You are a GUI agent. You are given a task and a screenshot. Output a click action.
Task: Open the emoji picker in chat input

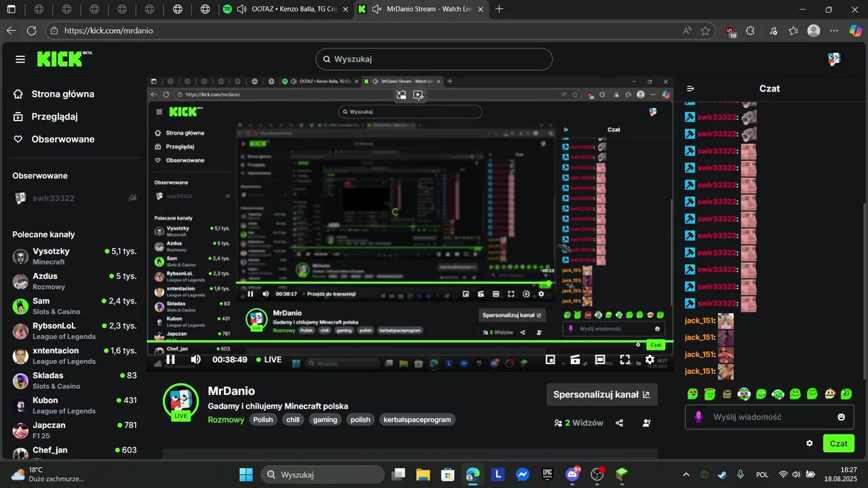pos(842,417)
